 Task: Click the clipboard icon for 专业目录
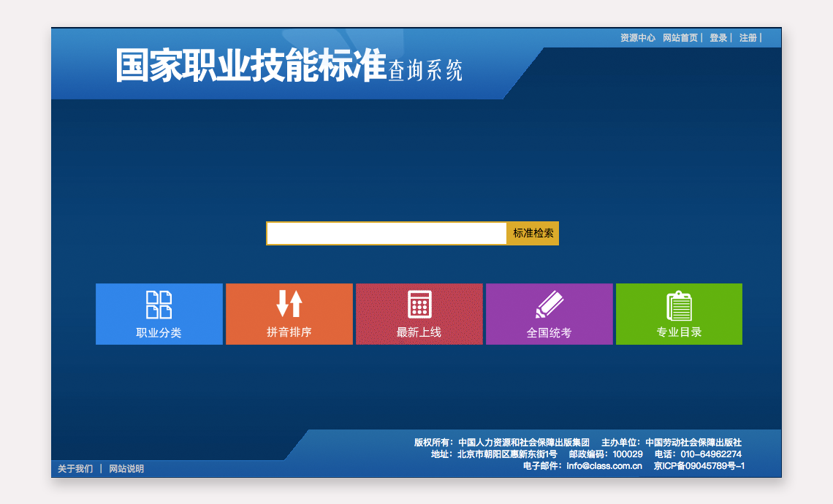tap(679, 305)
